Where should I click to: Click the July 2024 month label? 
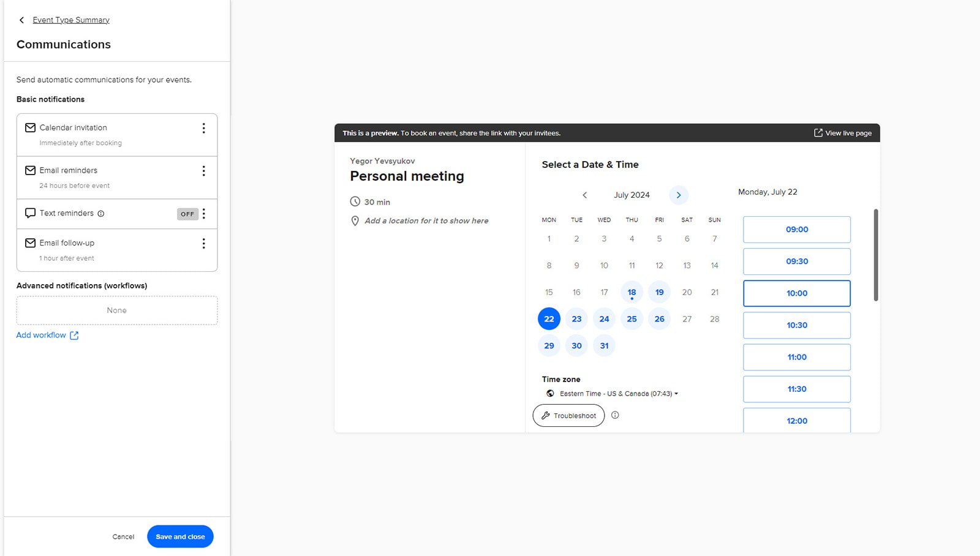coord(631,195)
